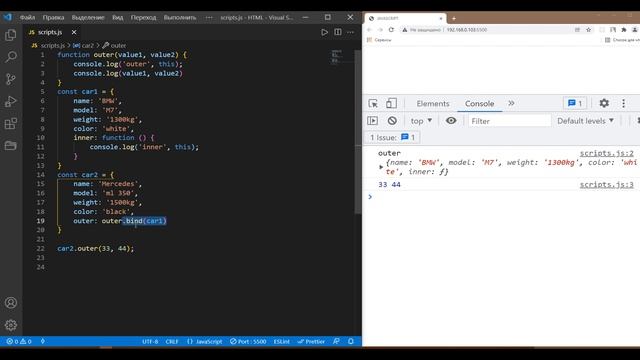Show more DevTools tabs with the chevron
This screenshot has height=360, width=640.
(x=511, y=104)
